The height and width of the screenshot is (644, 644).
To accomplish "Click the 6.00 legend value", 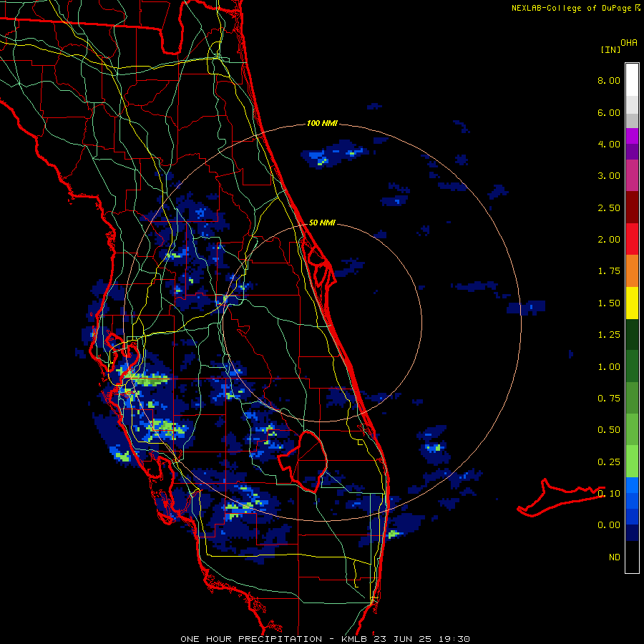I will [609, 112].
